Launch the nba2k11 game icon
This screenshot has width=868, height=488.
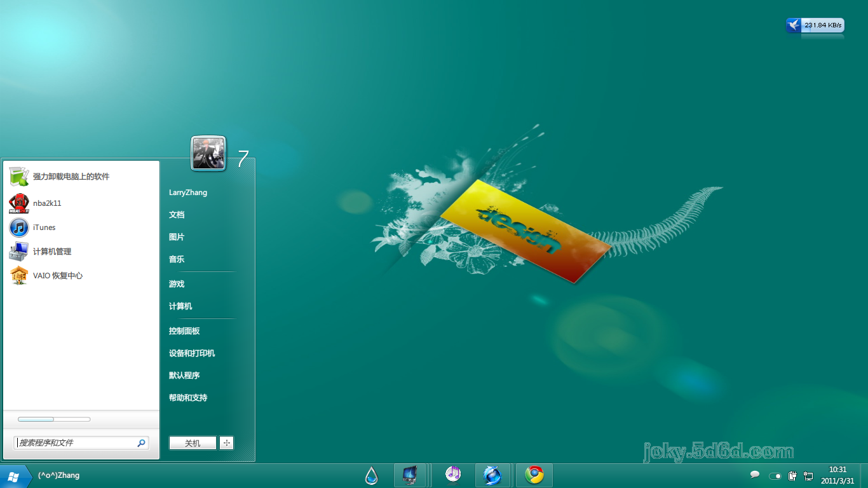point(19,203)
